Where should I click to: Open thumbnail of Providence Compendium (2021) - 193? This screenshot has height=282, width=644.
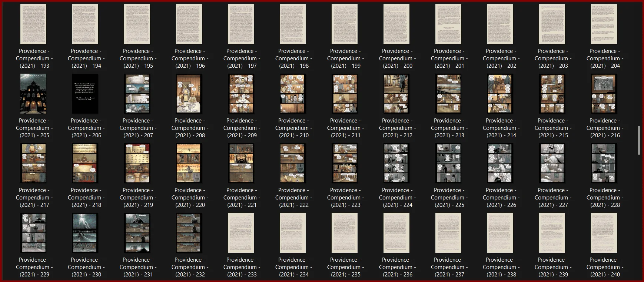click(33, 24)
